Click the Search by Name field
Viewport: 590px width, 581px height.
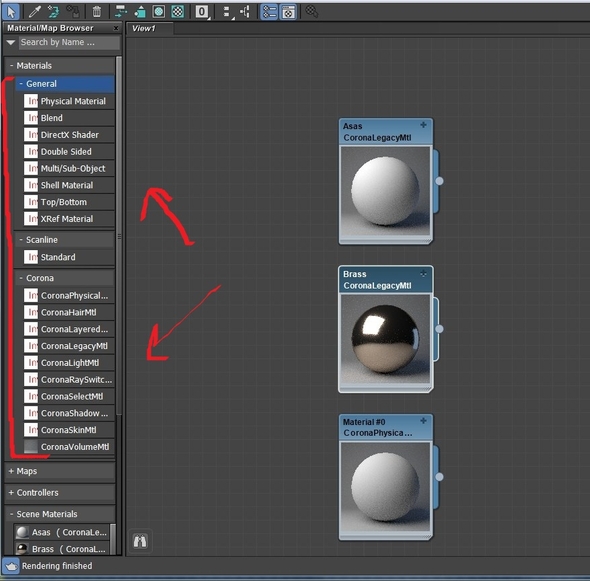[x=69, y=43]
